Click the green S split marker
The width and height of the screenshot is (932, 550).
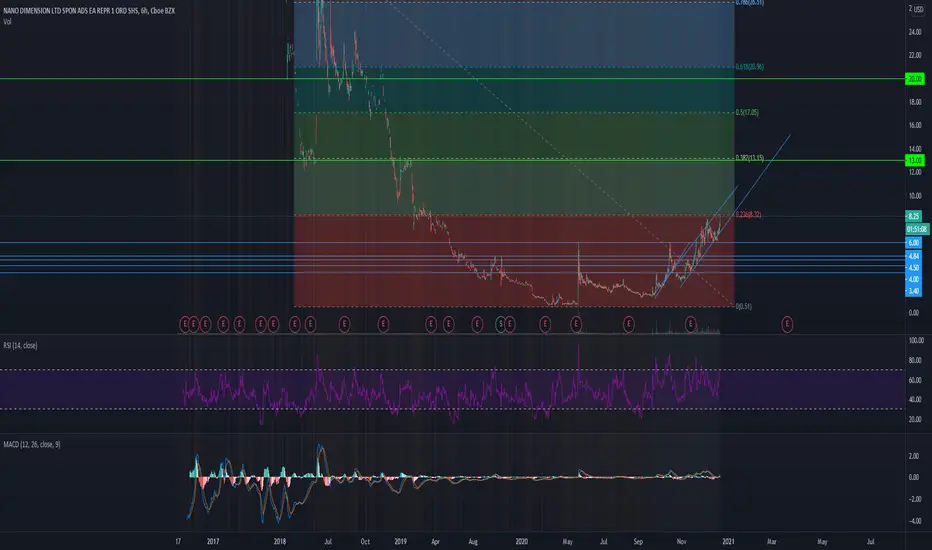(500, 324)
